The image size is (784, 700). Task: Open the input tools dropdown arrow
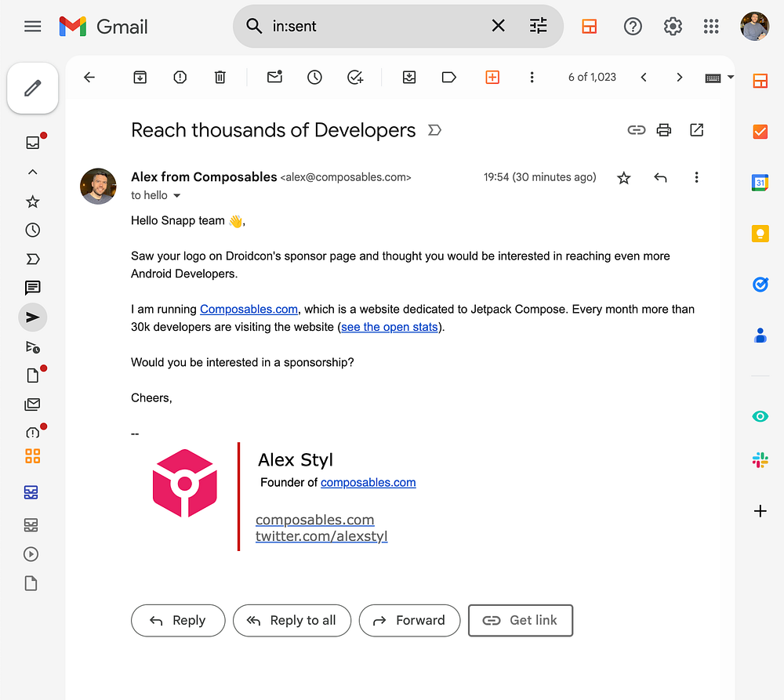coord(731,77)
